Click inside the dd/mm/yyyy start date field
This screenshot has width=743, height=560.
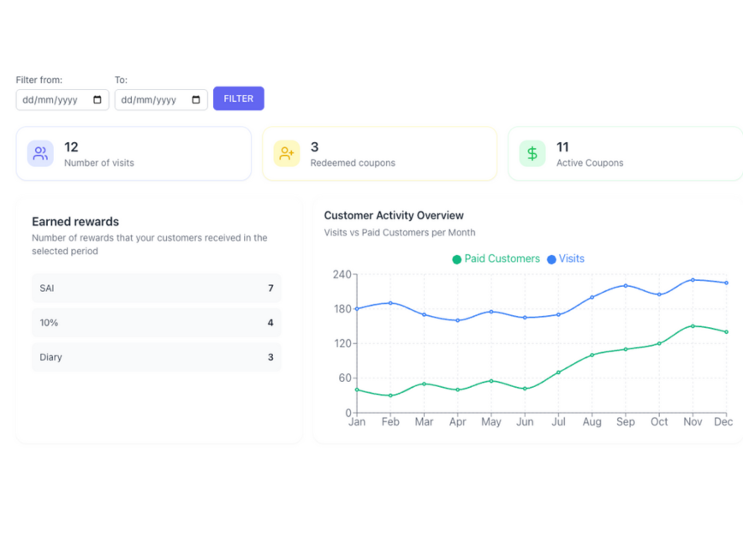click(x=51, y=98)
